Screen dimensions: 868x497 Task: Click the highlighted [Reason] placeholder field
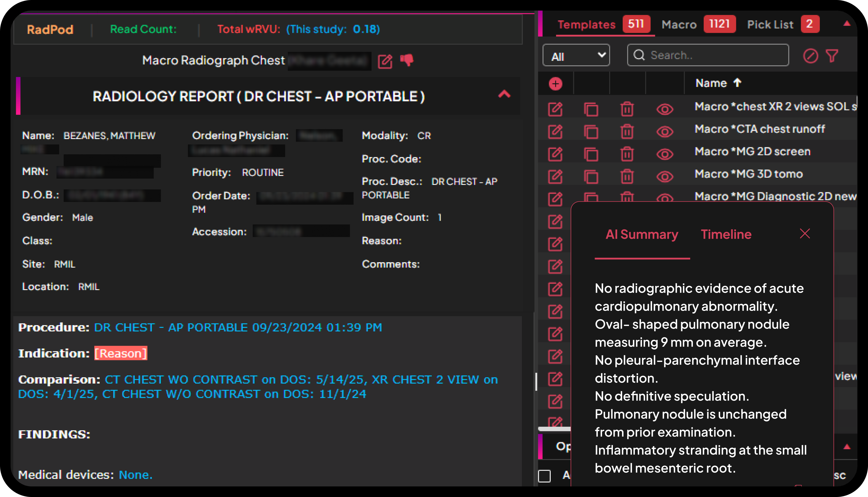pyautogui.click(x=121, y=353)
